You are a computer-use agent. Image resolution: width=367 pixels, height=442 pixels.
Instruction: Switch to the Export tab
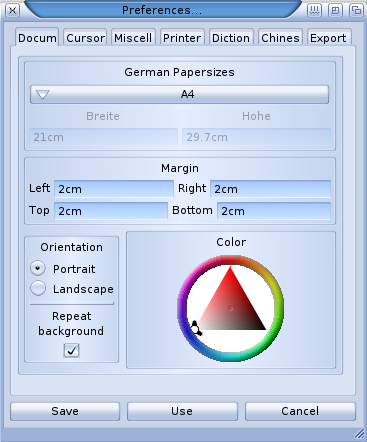[328, 38]
